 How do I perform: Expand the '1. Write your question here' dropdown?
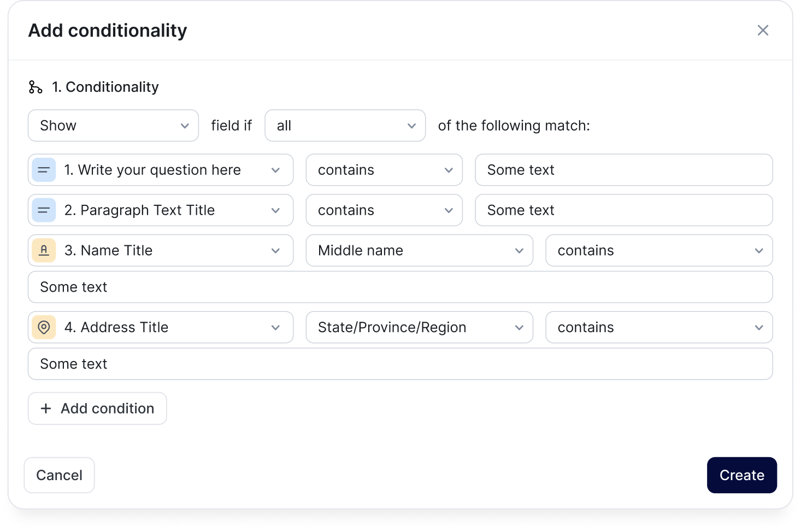[x=161, y=170]
